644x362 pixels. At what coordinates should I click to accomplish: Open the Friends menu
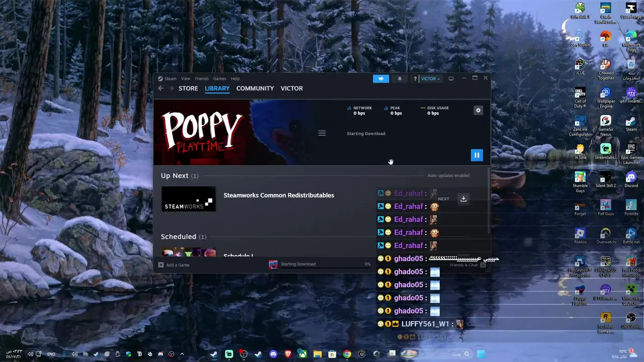pyautogui.click(x=202, y=78)
